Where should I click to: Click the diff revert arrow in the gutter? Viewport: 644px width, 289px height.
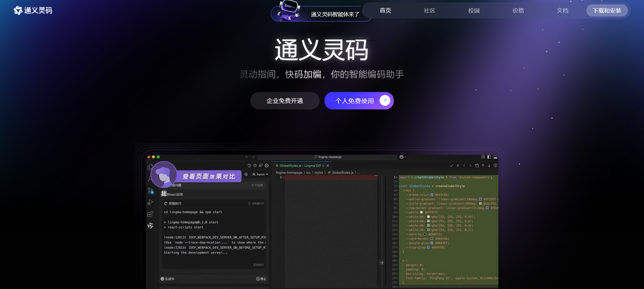[x=382, y=263]
